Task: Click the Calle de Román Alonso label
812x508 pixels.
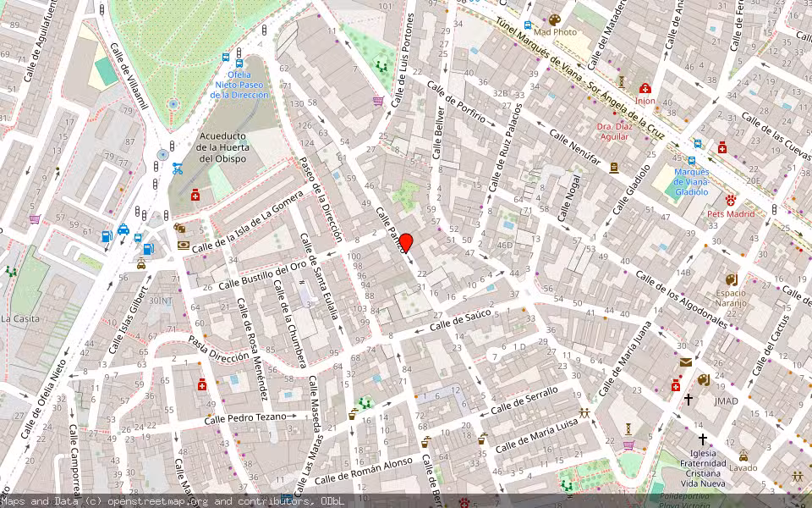Action: click(x=364, y=471)
